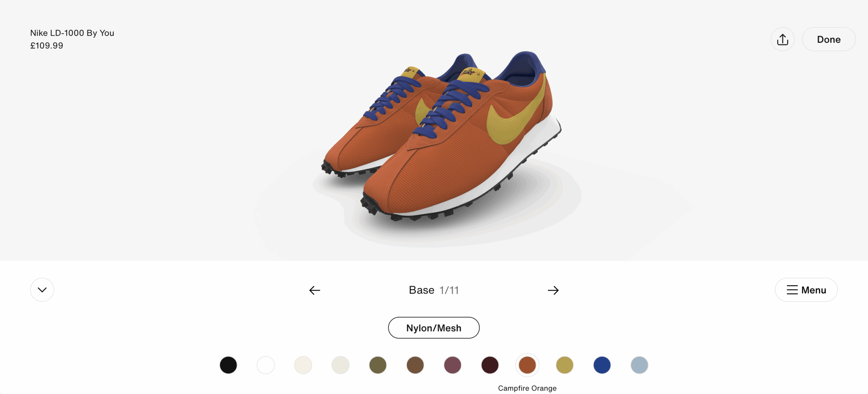Select the mauve purple color swatch
The image size is (868, 394).
pyautogui.click(x=452, y=365)
